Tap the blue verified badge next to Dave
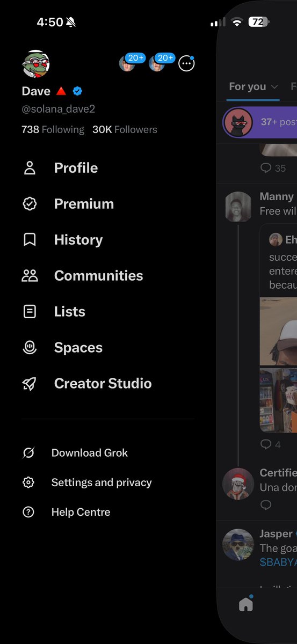This screenshot has width=297, height=644. pyautogui.click(x=77, y=91)
